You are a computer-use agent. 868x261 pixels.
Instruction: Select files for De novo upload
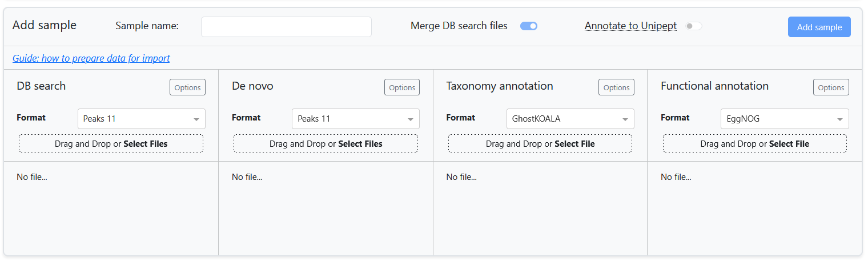tap(360, 144)
